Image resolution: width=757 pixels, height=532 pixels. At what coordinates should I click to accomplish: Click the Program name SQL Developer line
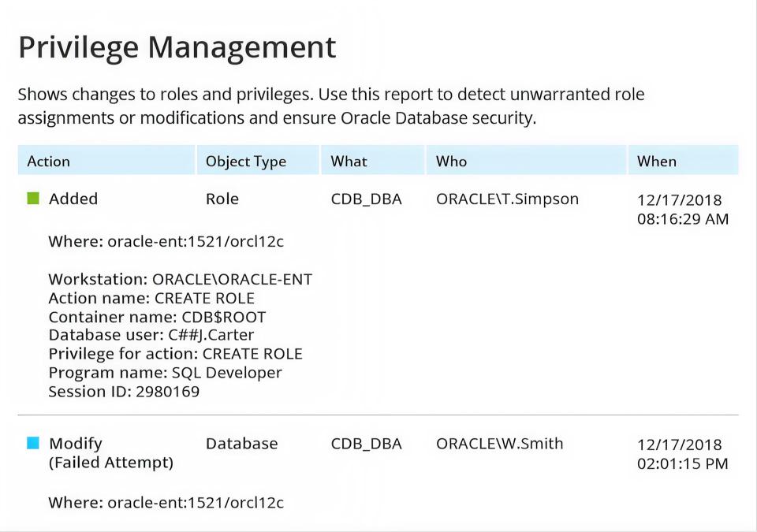coord(165,373)
